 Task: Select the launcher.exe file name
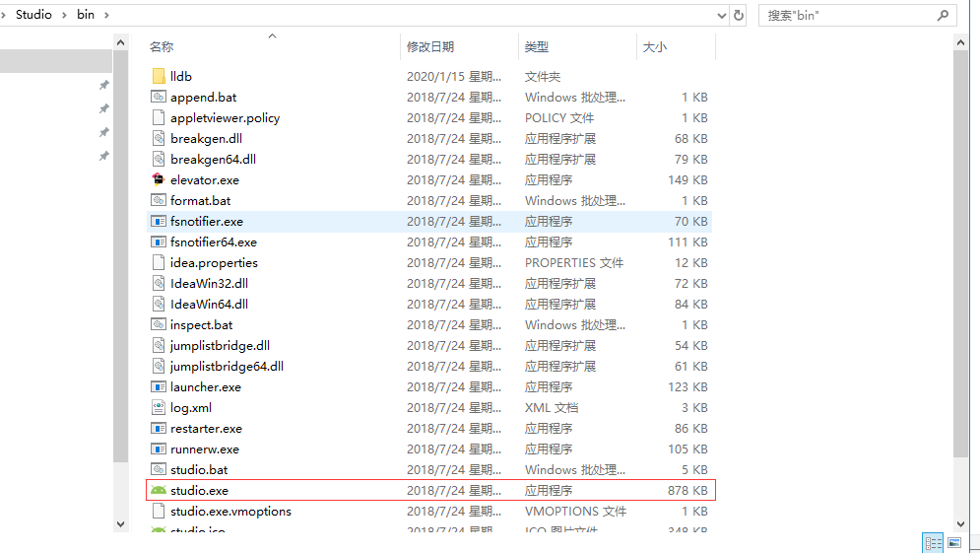(x=206, y=387)
